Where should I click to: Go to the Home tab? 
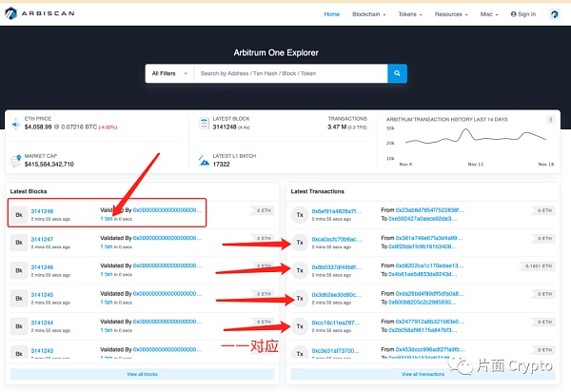click(x=331, y=14)
